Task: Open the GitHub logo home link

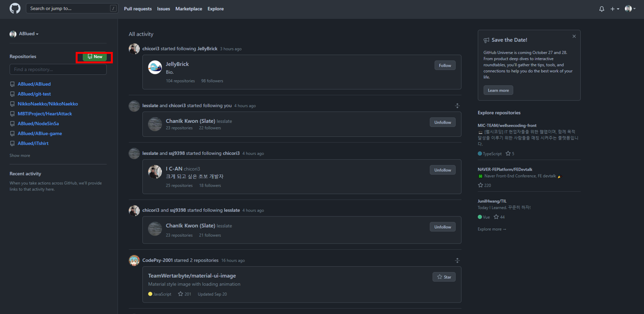Action: tap(15, 9)
